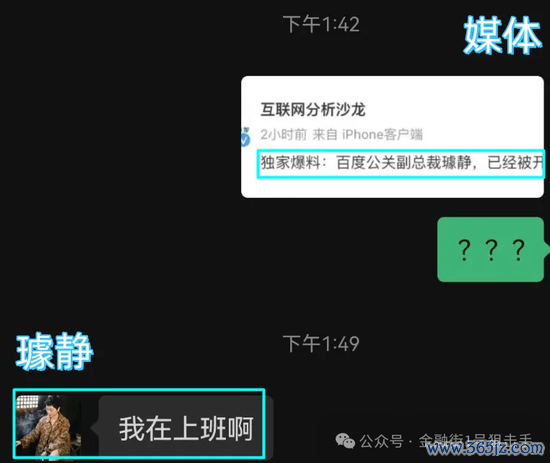The width and height of the screenshot is (550, 463).
Task: Click the first question mark in green bubble
Action: point(464,250)
